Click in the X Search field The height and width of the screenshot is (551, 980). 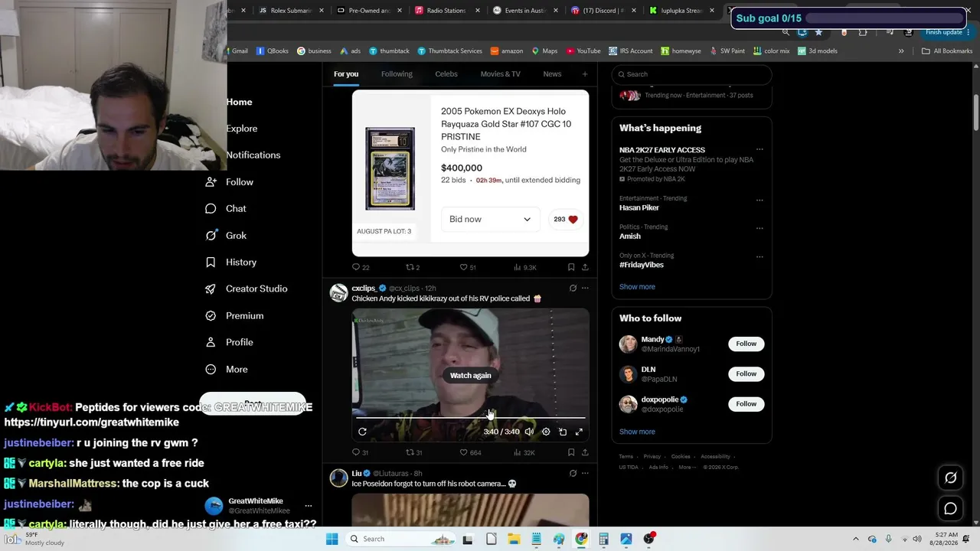click(x=691, y=74)
